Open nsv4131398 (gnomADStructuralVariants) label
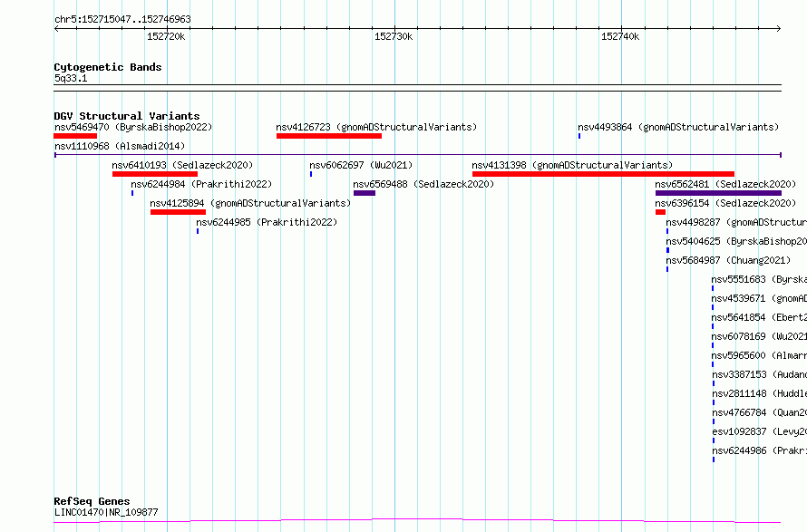Viewport: 807px width, 532px height. coord(572,165)
